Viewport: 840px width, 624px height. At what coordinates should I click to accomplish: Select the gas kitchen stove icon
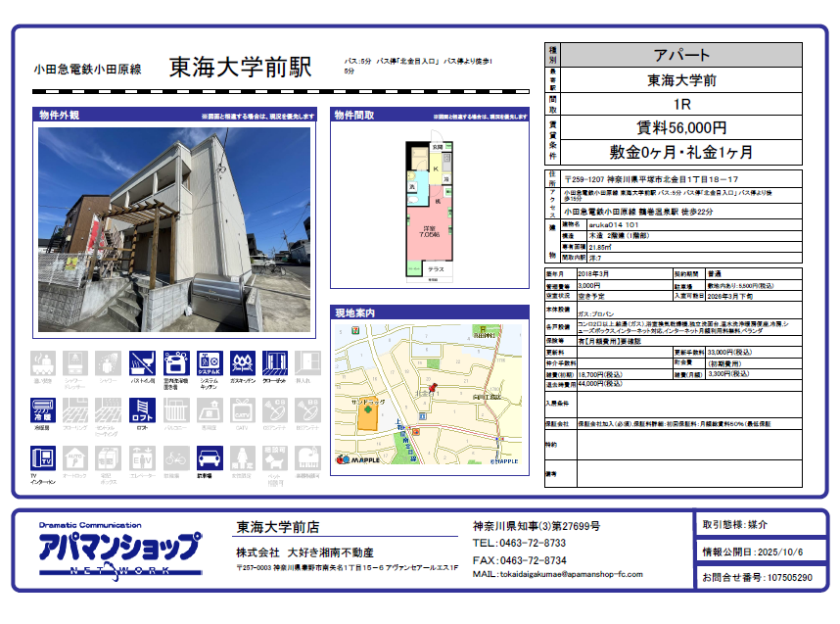pyautogui.click(x=242, y=364)
